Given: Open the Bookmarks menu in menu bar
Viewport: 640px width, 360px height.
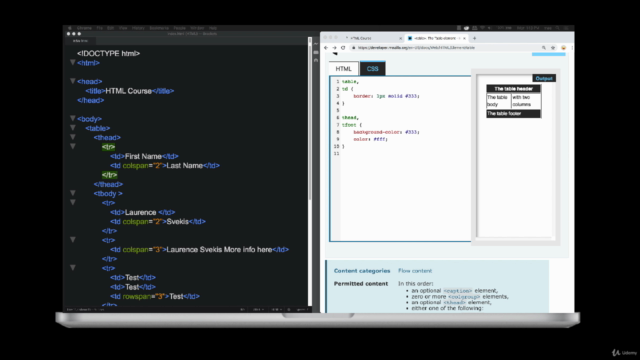Looking at the screenshot, I should click(159, 28).
